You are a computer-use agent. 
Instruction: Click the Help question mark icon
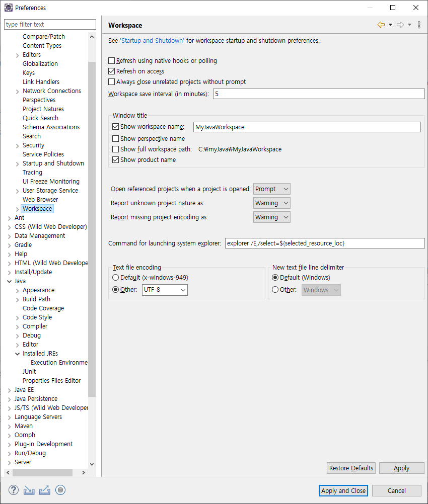14,490
